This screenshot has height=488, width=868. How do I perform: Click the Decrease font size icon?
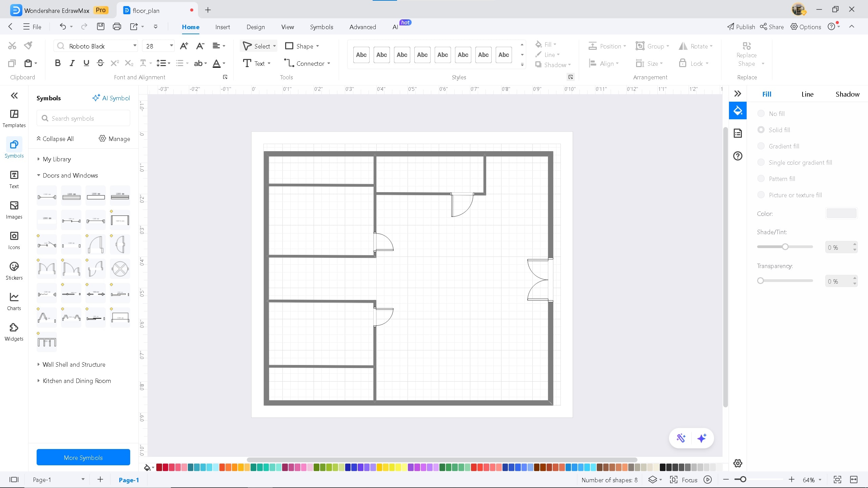[x=200, y=46]
